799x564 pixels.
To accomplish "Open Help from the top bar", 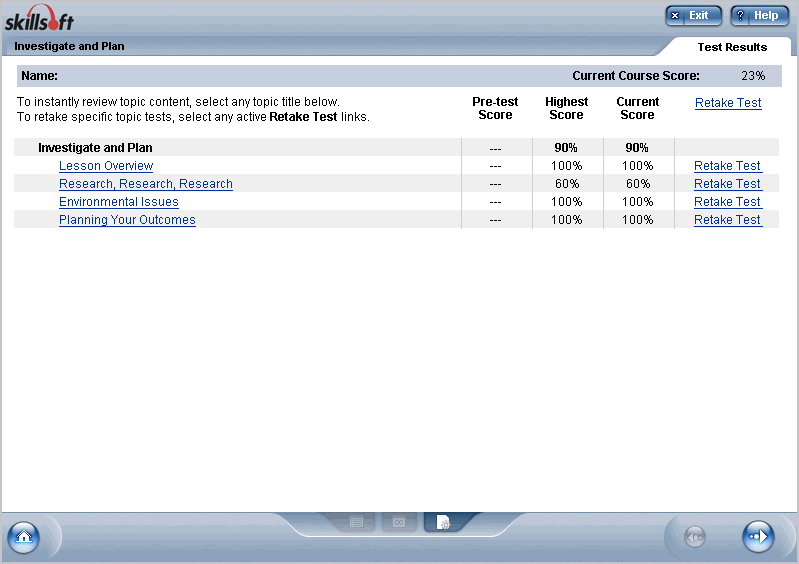I will click(759, 15).
